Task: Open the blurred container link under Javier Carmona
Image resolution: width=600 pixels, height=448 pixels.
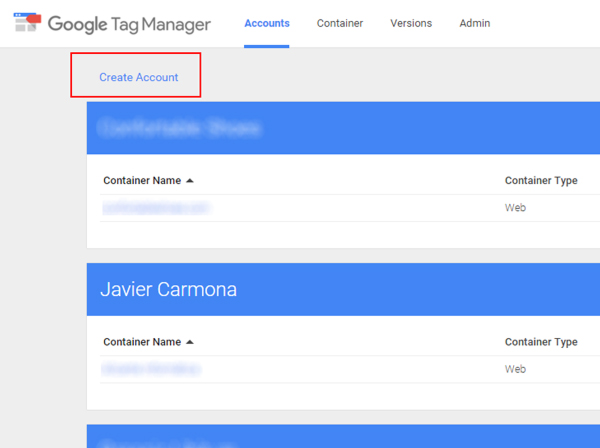Action: 151,369
